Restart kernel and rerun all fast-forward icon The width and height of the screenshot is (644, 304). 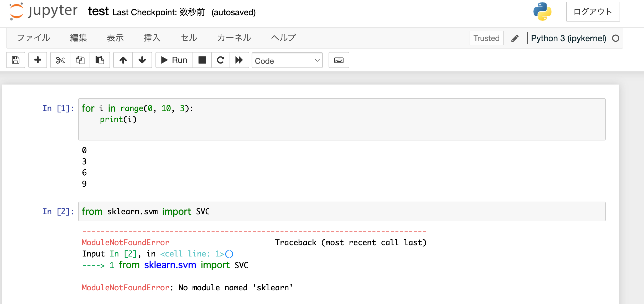coord(239,60)
